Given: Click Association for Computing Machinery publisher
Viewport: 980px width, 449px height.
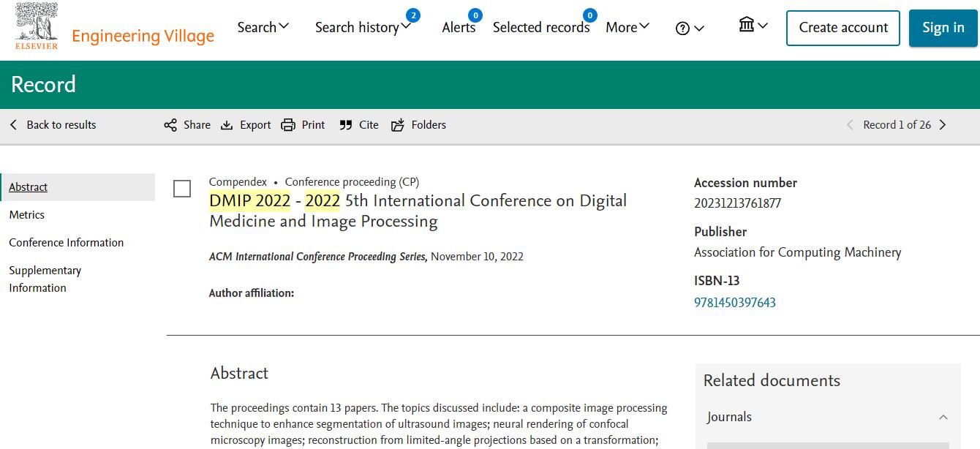Looking at the screenshot, I should point(797,252).
